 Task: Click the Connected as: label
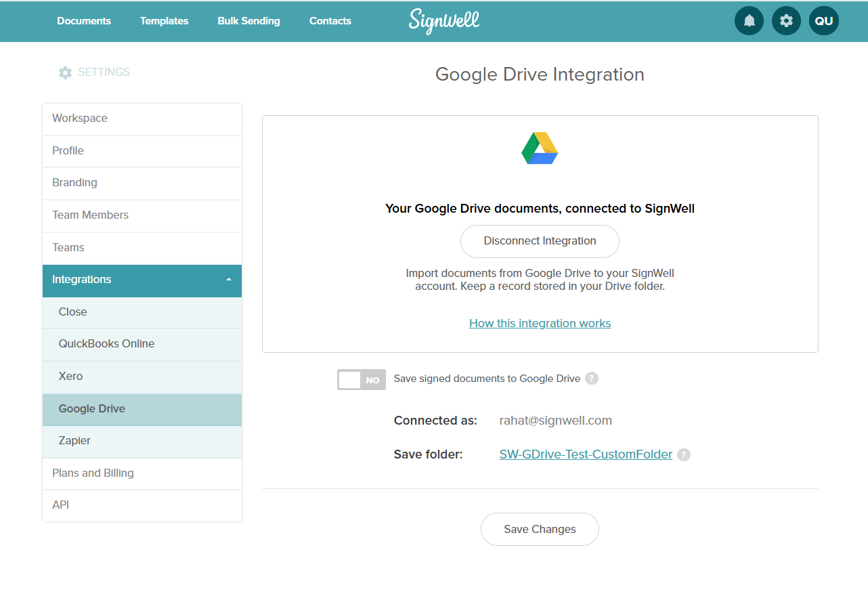tap(435, 421)
